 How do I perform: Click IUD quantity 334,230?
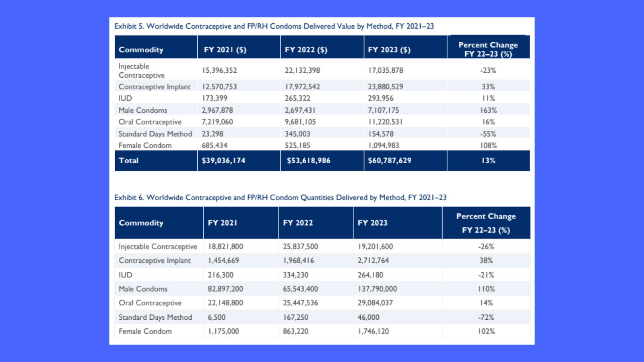coord(295,275)
